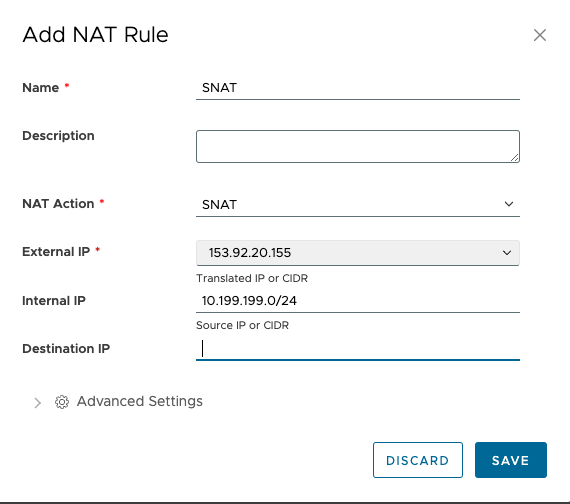The width and height of the screenshot is (570, 504).
Task: Click the Advanced Settings gear icon
Action: click(62, 402)
